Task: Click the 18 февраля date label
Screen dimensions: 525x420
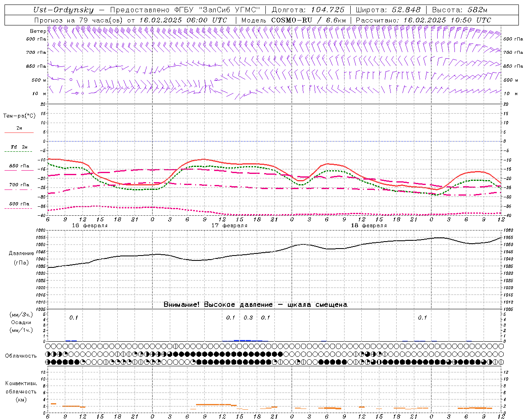Action: pos(369,226)
